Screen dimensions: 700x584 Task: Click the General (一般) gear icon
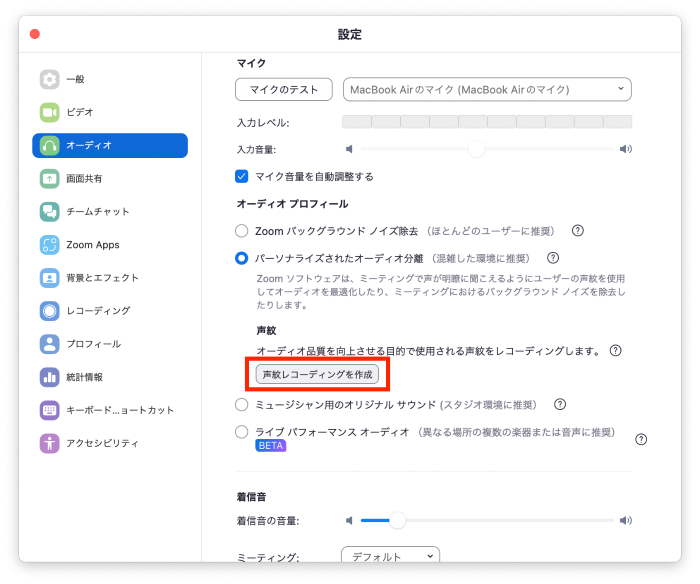(x=50, y=79)
